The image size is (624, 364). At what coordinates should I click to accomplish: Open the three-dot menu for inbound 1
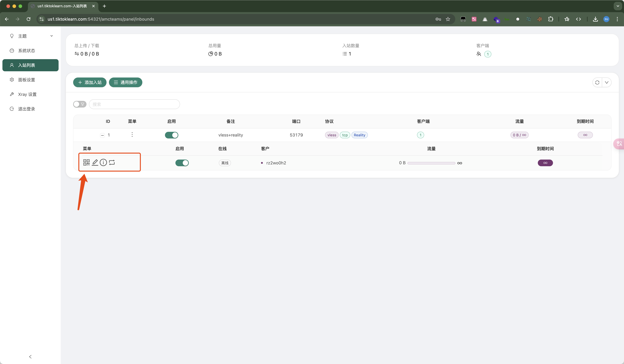click(x=132, y=135)
